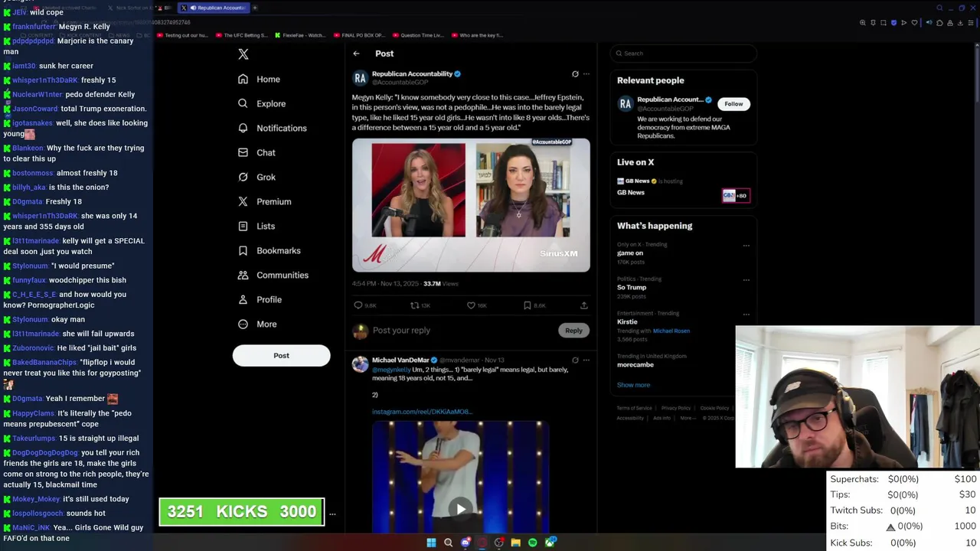
Task: Open three-dot menu on VanDeMar's reply
Action: 586,360
